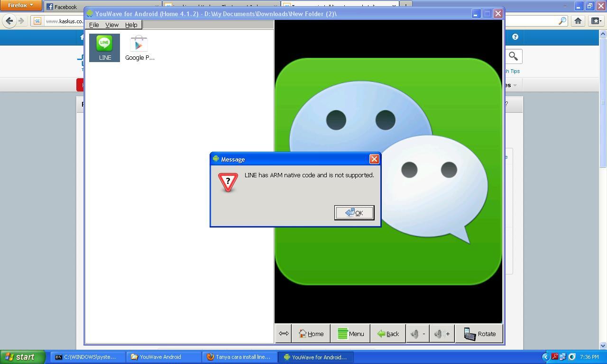Expand hidden system tray icons arrow
The image size is (607, 364).
pos(545,357)
